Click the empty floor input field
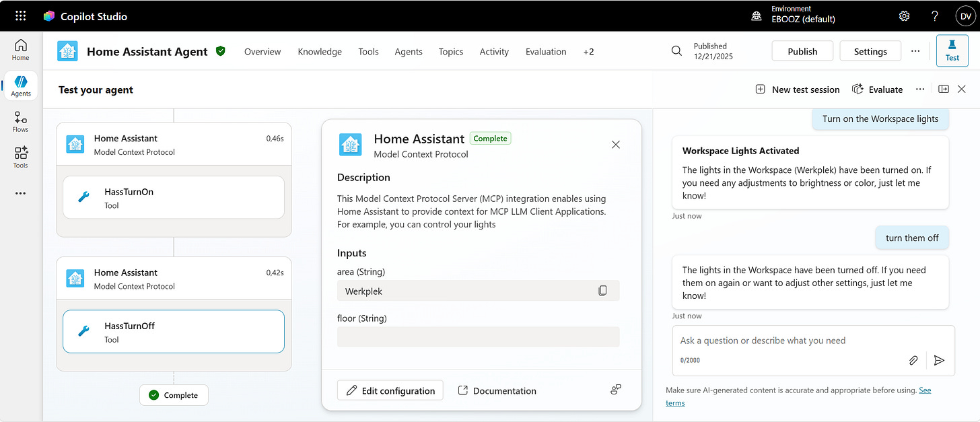This screenshot has width=980, height=422. tap(478, 337)
